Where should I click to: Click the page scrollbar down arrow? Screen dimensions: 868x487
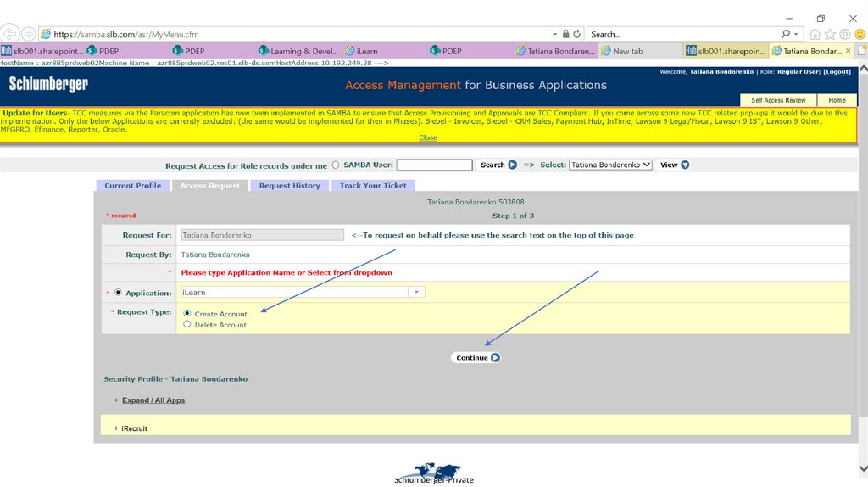pyautogui.click(x=863, y=468)
